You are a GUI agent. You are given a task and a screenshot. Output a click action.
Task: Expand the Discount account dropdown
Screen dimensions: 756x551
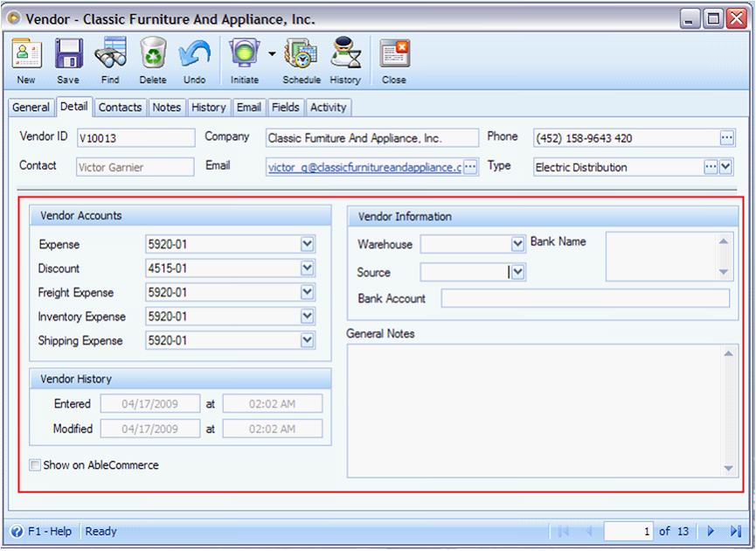307,268
